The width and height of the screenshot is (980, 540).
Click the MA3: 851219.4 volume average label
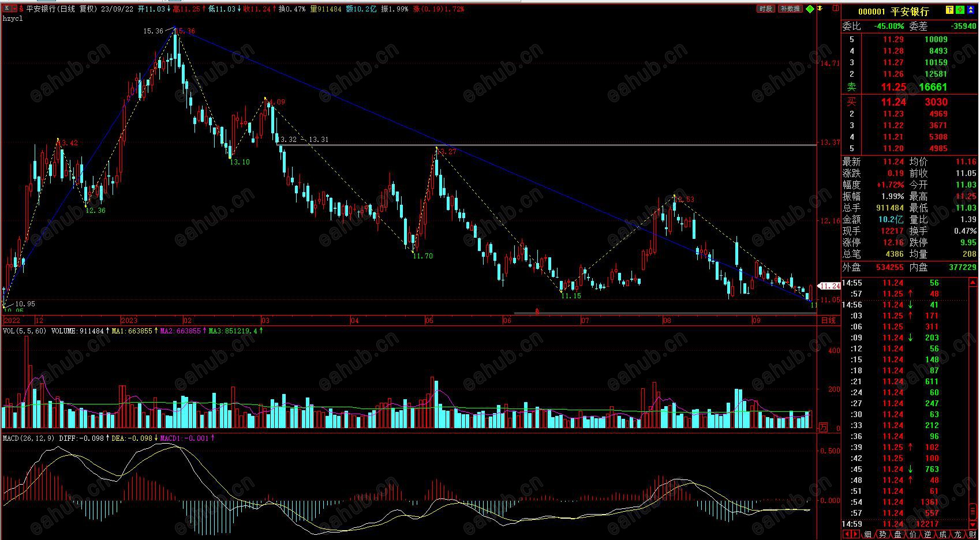pyautogui.click(x=233, y=331)
